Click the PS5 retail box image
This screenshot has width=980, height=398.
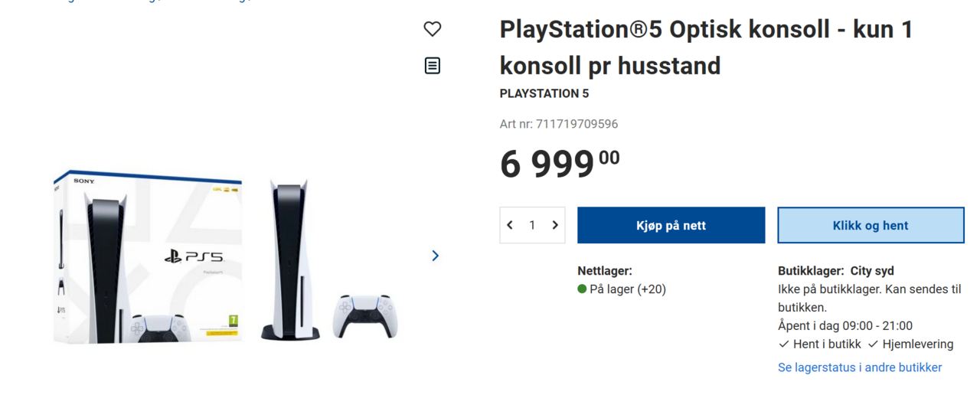click(x=148, y=257)
